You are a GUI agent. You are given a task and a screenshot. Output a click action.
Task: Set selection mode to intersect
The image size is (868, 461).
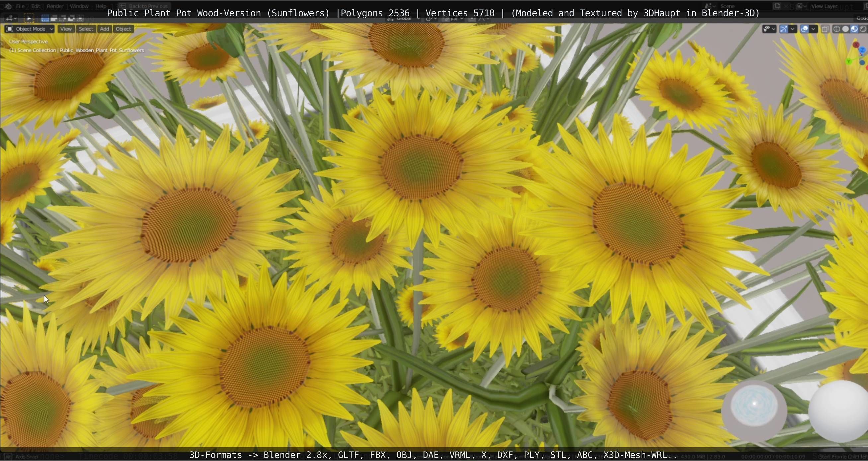pyautogui.click(x=80, y=18)
